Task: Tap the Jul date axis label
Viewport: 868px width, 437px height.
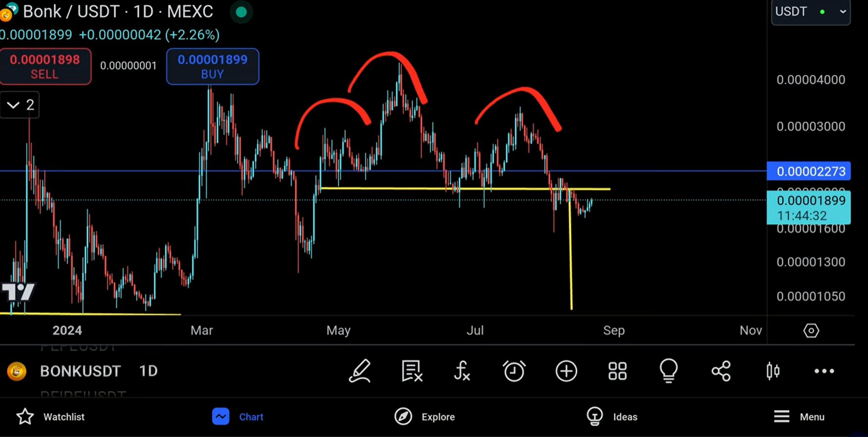Action: pyautogui.click(x=475, y=330)
